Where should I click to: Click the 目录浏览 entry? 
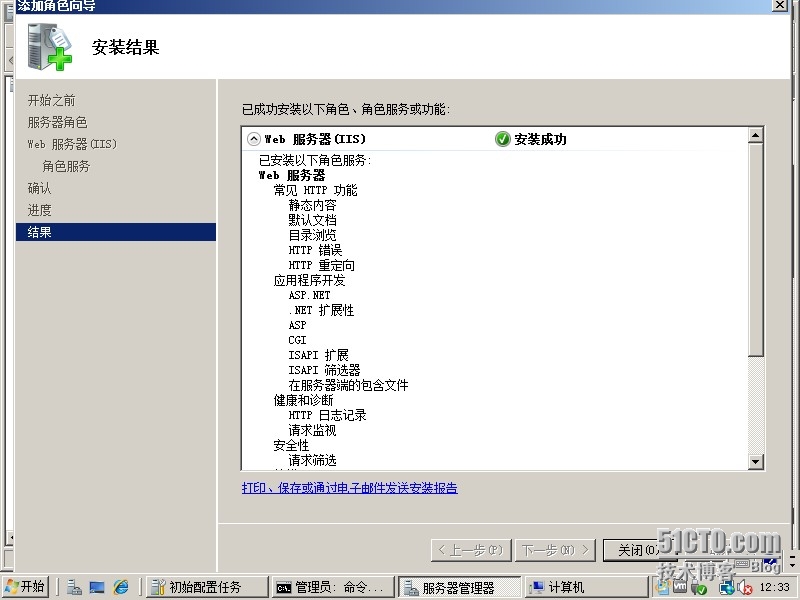[312, 235]
